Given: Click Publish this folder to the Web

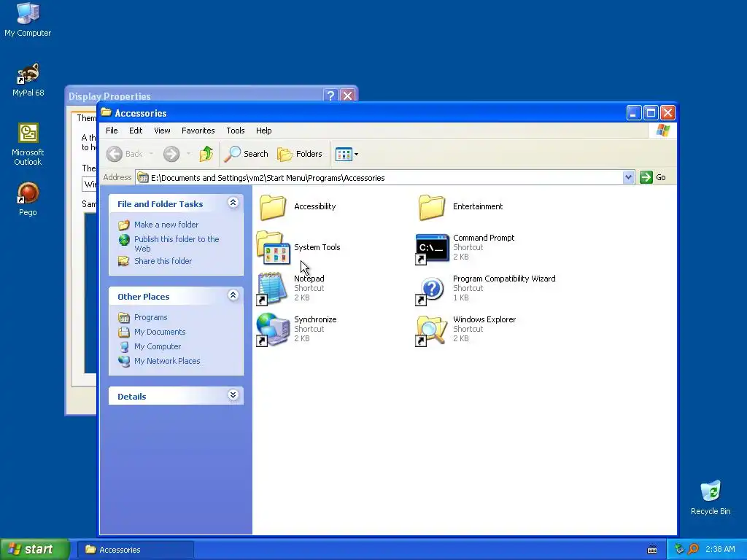Looking at the screenshot, I should [177, 244].
